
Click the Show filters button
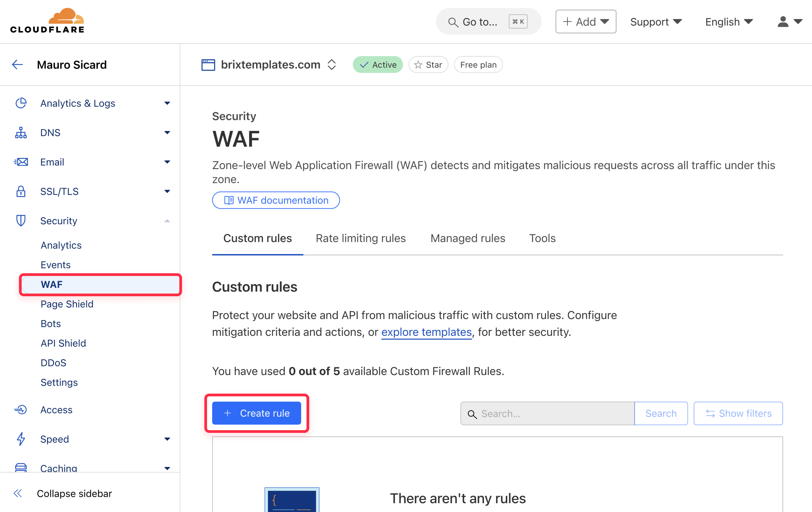pos(738,413)
